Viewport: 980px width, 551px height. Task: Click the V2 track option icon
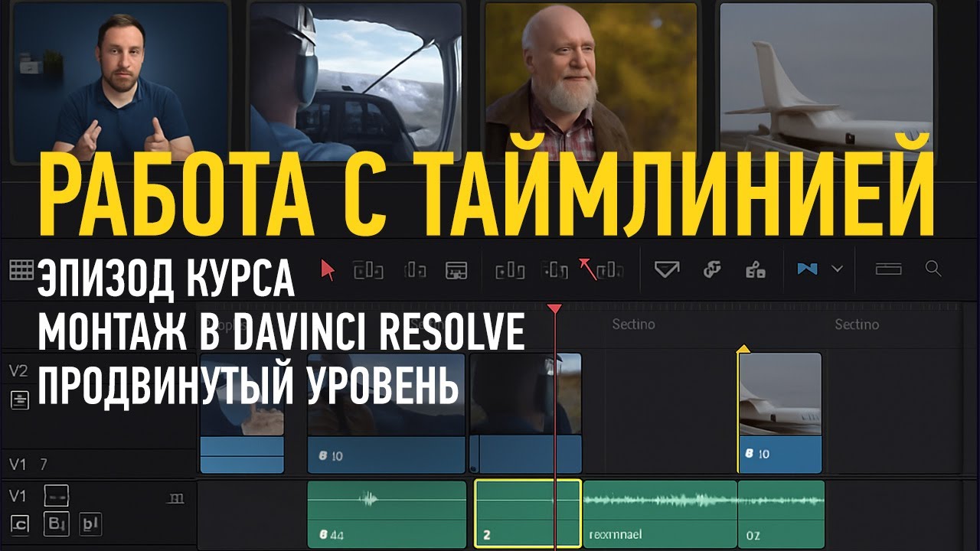pos(20,399)
